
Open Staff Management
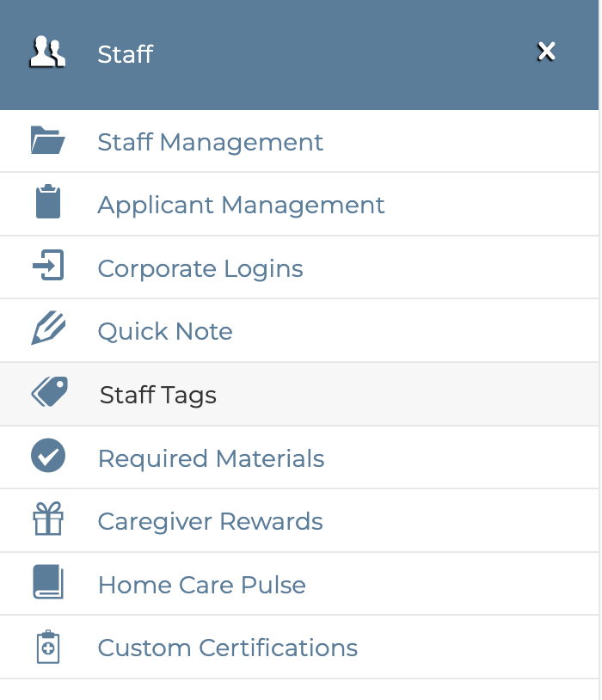pos(210,142)
